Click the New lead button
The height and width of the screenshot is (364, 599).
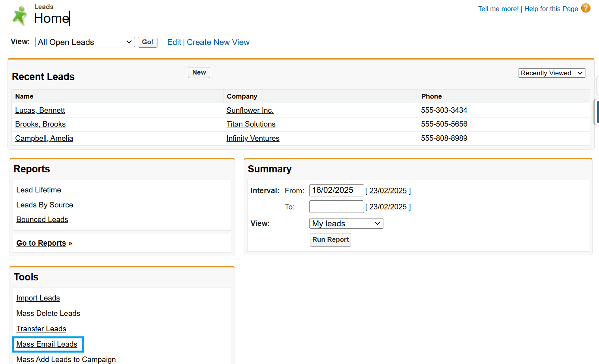(x=199, y=73)
